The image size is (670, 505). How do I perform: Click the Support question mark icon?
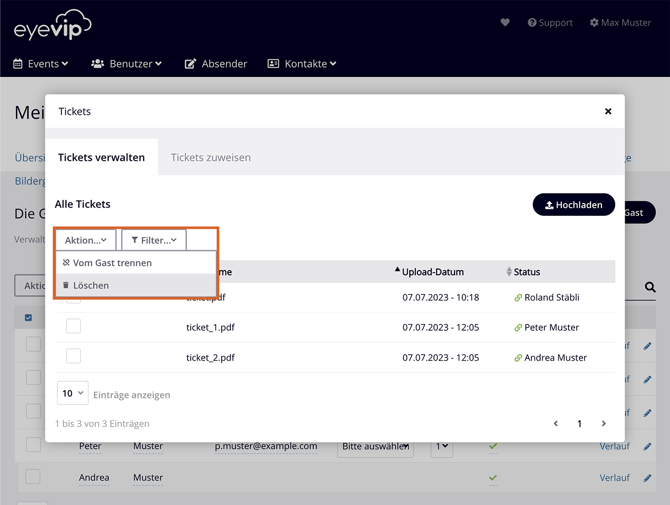(x=532, y=23)
